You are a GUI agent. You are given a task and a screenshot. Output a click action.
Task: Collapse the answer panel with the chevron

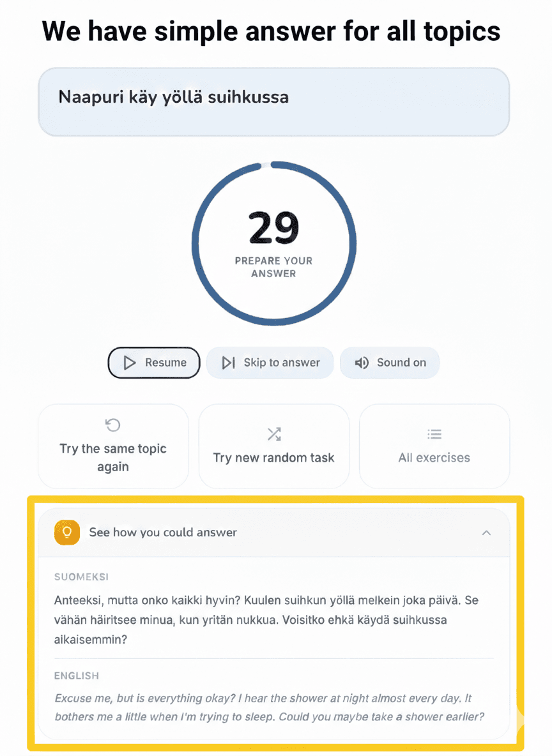[486, 533]
